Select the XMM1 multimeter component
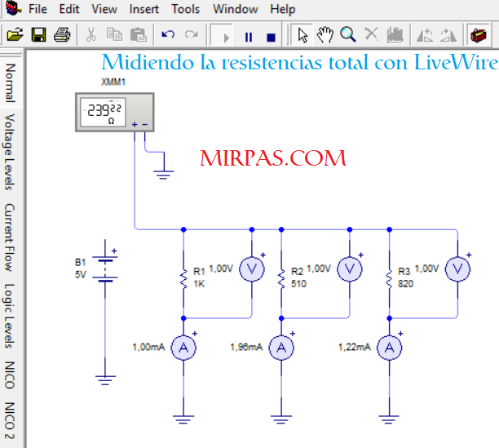The height and width of the screenshot is (448, 499). (x=115, y=112)
